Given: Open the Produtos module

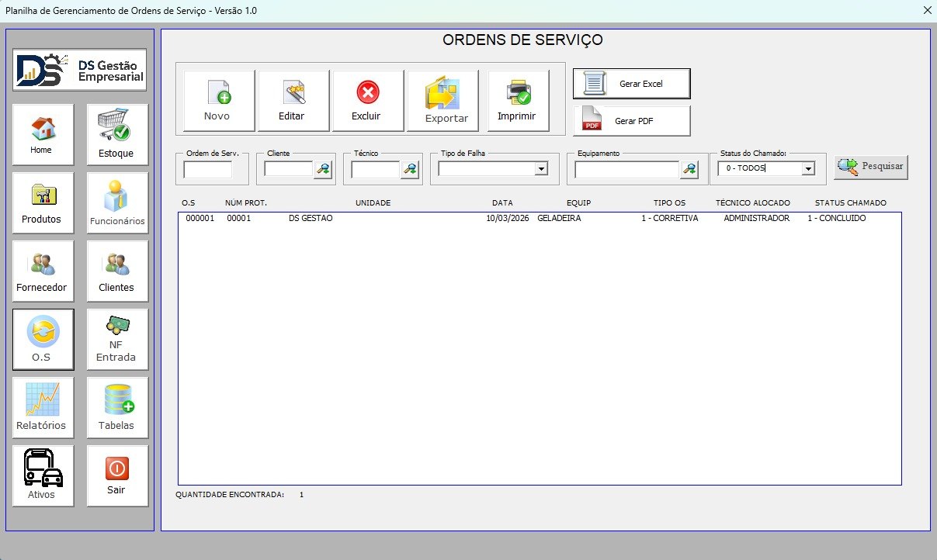Looking at the screenshot, I should 43,202.
